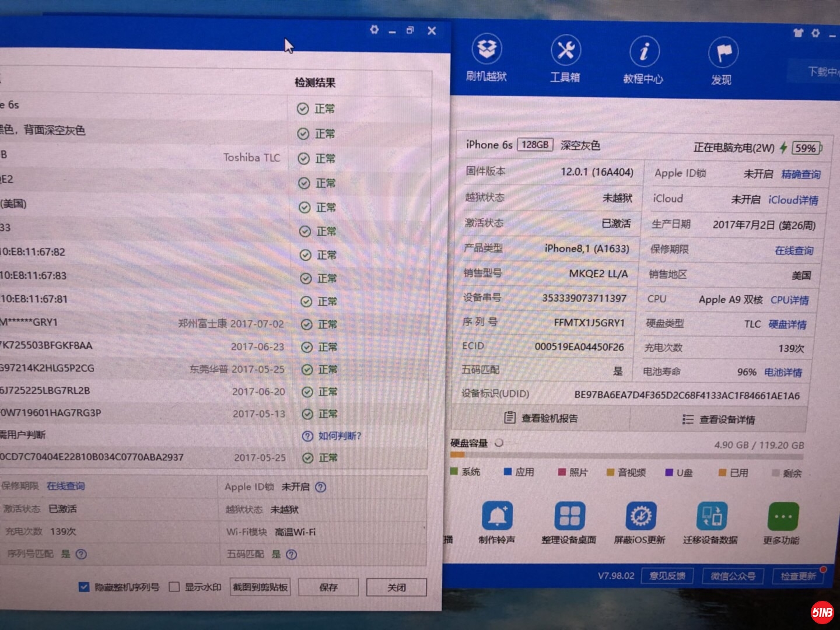The image size is (840, 630).
Task: Open the iCloud详情 link
Action: [793, 200]
